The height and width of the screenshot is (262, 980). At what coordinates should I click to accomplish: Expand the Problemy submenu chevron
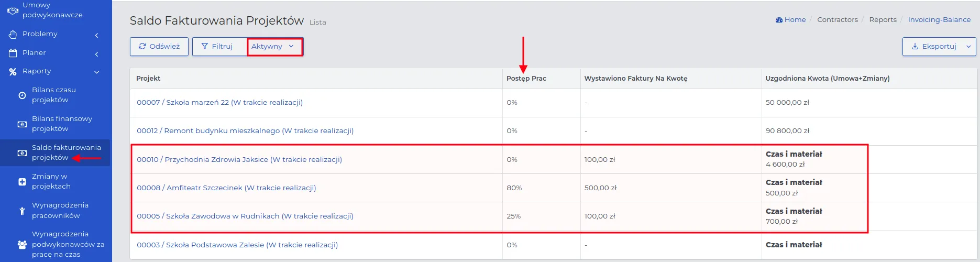[x=97, y=35]
